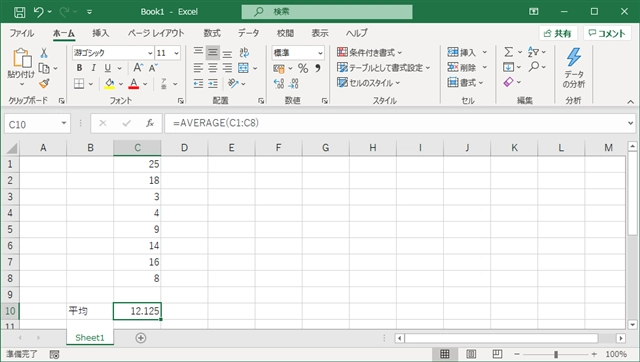Open the データ tab
This screenshot has height=362, width=640.
tap(249, 33)
